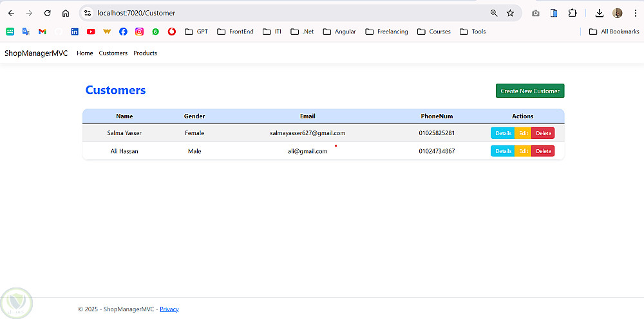The image size is (644, 319).
Task: Click the Gender column header
Action: [194, 116]
